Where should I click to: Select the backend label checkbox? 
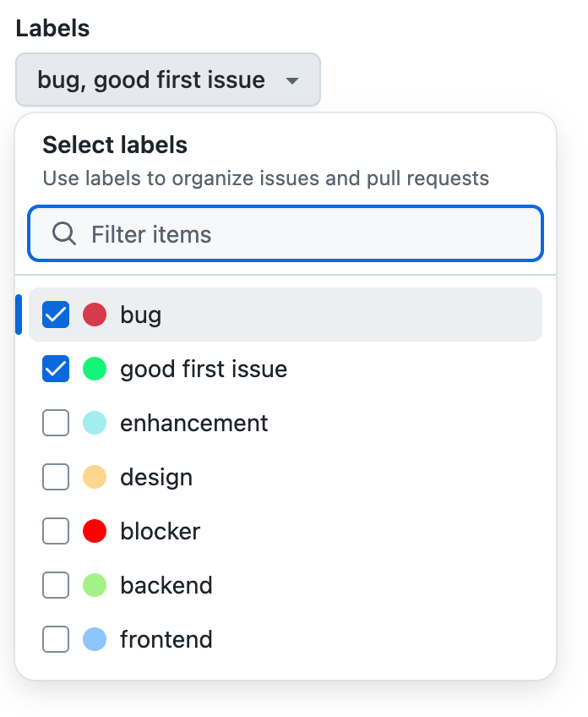click(x=56, y=585)
